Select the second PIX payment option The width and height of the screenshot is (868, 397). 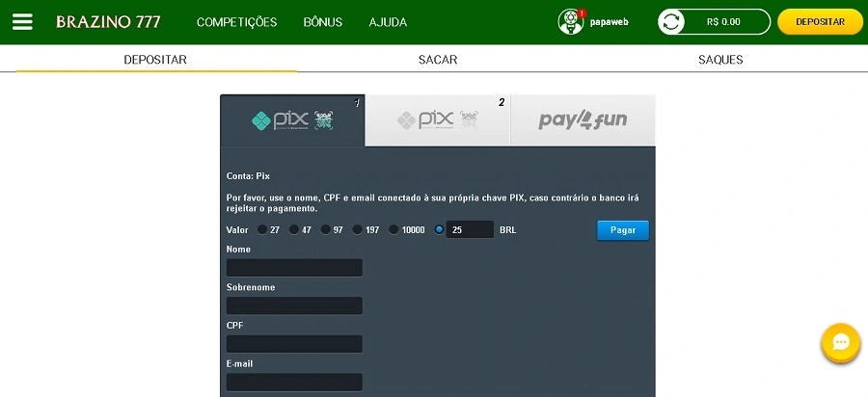pos(438,120)
